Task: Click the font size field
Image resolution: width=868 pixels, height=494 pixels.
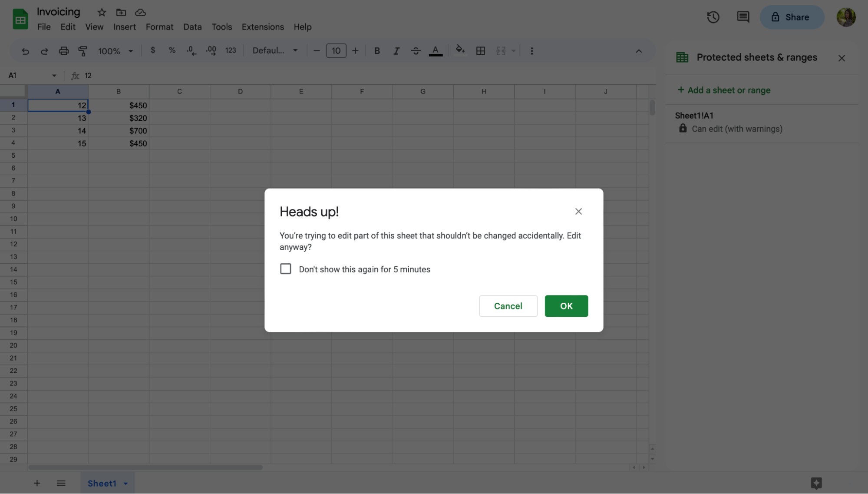Action: pos(336,51)
